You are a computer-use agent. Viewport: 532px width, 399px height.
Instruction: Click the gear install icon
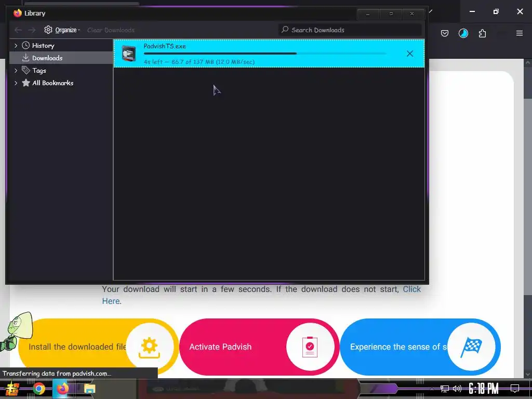(149, 348)
